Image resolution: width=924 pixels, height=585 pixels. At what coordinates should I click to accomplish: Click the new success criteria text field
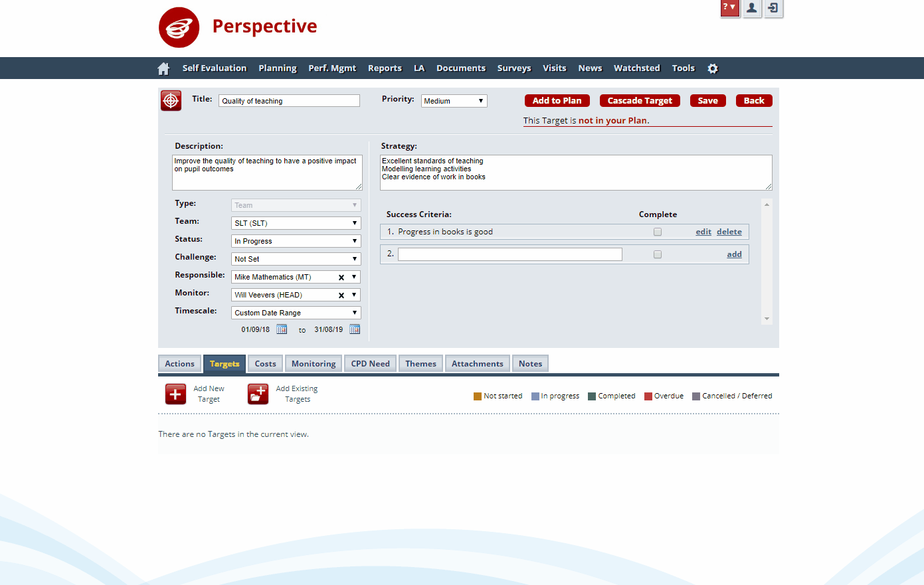[x=509, y=254]
